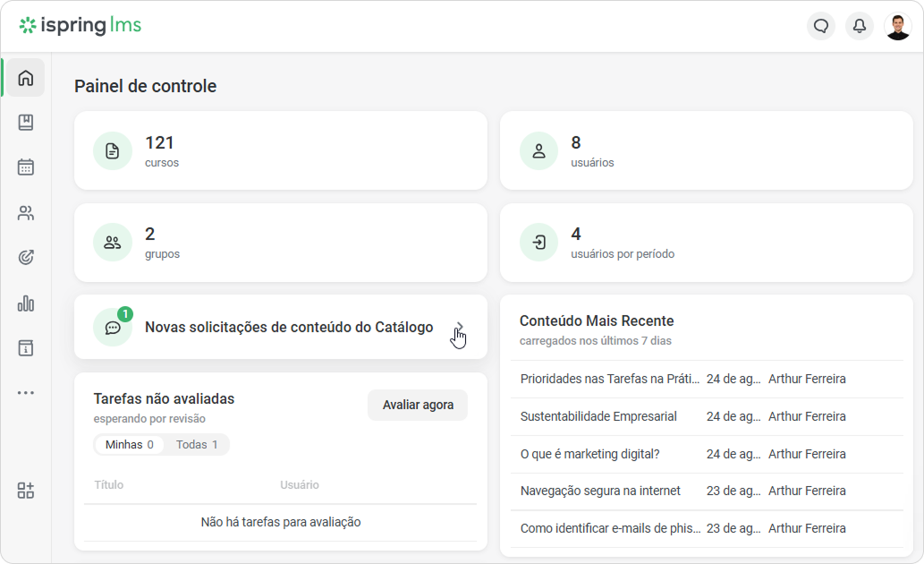924x564 pixels.
Task: Open the users icon in sidebar
Action: click(25, 212)
